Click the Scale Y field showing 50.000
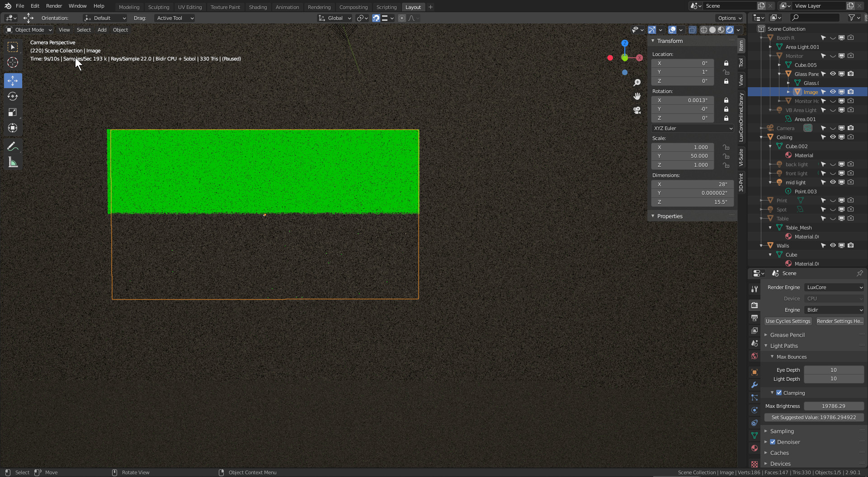The height and width of the screenshot is (477, 868). (x=683, y=156)
